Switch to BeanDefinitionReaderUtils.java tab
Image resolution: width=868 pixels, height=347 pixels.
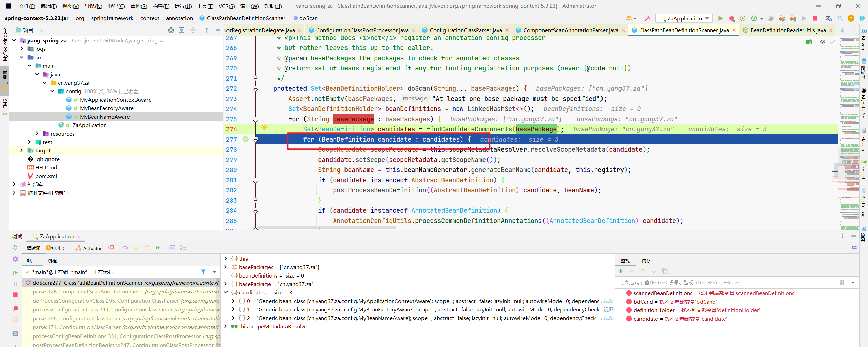[788, 30]
